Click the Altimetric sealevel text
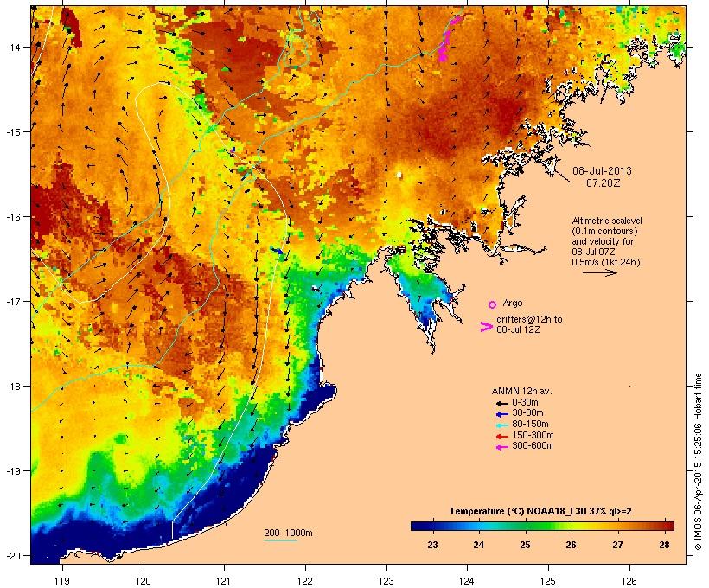This screenshot has height=588, width=709. point(607,220)
